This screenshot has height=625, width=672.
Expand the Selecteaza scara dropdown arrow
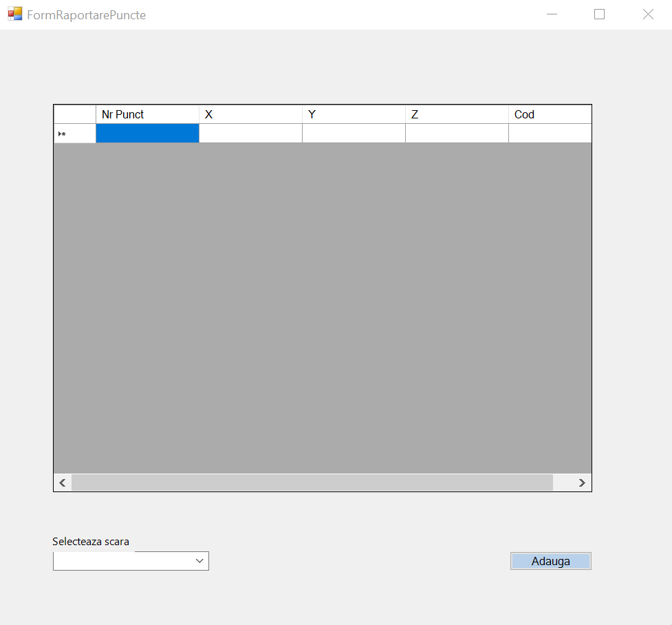(199, 561)
